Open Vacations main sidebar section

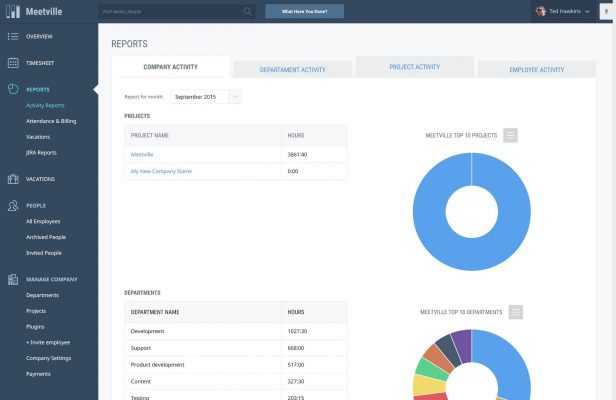click(x=40, y=179)
